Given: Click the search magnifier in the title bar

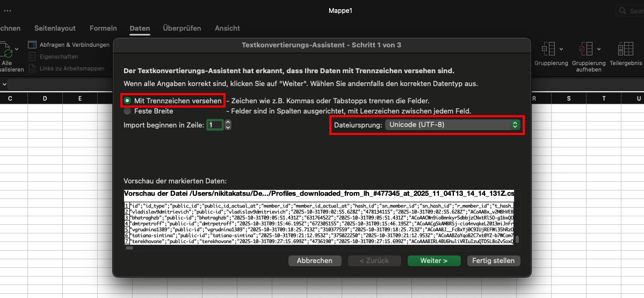Looking at the screenshot, I should click(x=622, y=11).
